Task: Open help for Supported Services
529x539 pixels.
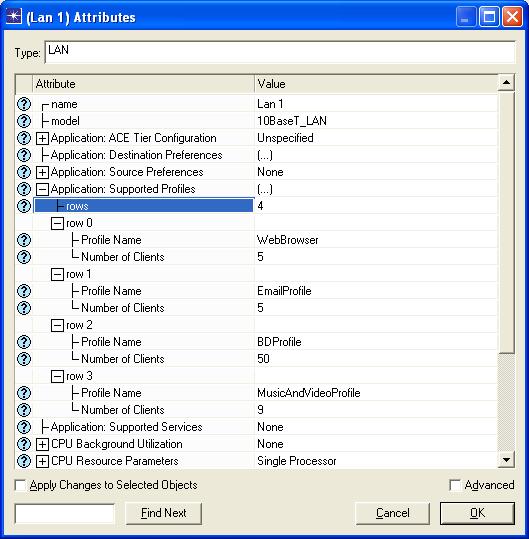Action: [24, 427]
